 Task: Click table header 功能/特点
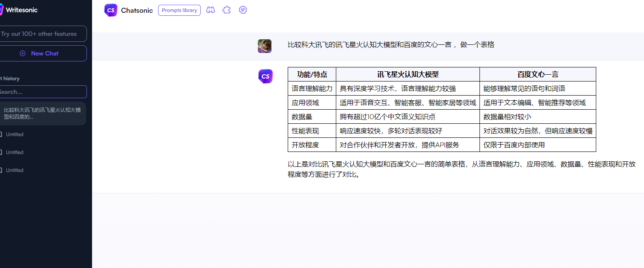(312, 74)
